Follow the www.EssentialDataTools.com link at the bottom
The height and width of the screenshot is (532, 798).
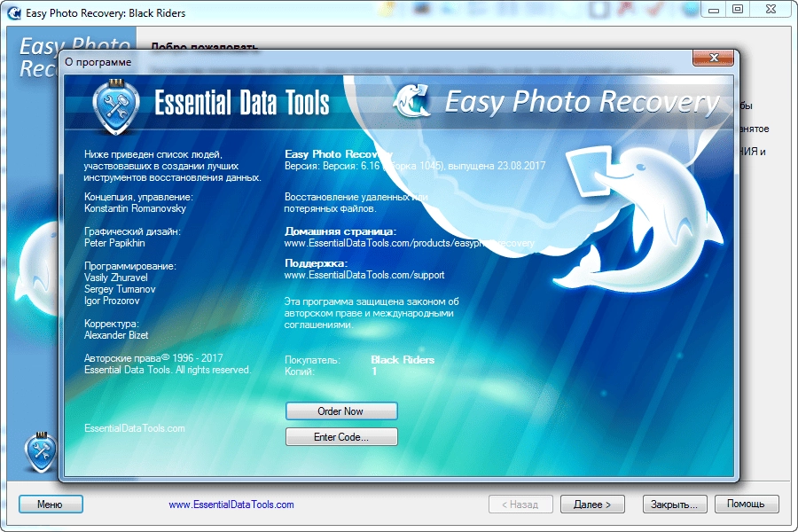tap(231, 505)
